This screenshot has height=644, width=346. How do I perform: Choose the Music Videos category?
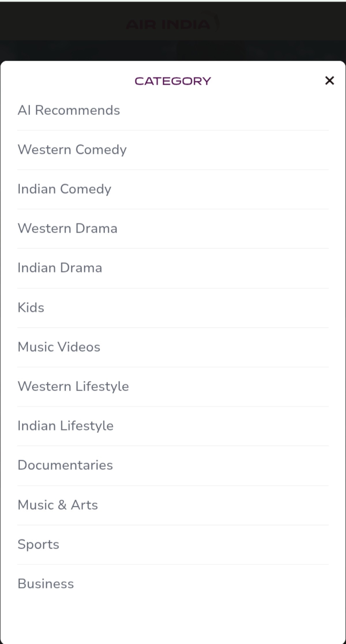pos(59,347)
